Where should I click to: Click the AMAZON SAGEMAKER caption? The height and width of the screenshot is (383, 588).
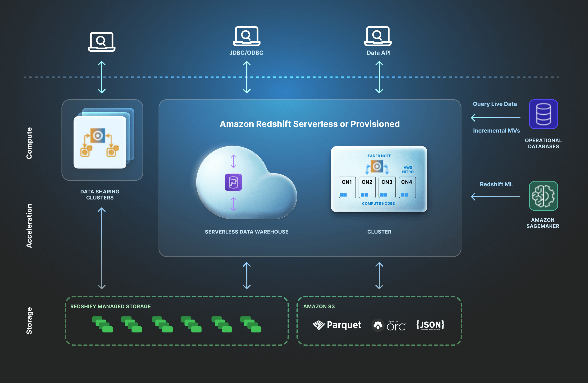(x=543, y=223)
